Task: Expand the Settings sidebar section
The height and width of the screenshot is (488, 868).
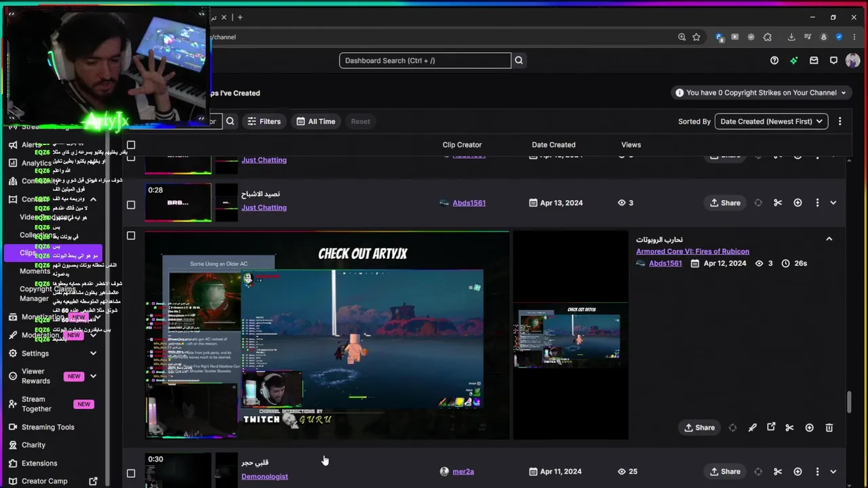Action: [93, 353]
